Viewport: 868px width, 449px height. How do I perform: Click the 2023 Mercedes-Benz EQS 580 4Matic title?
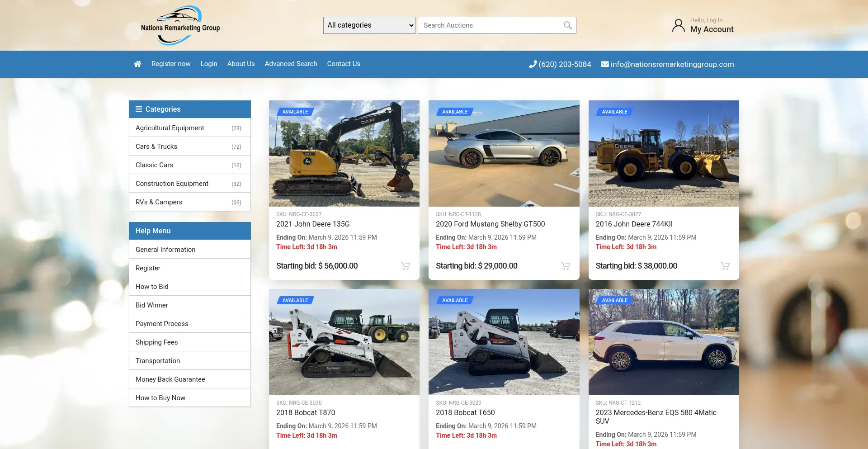pyautogui.click(x=656, y=417)
